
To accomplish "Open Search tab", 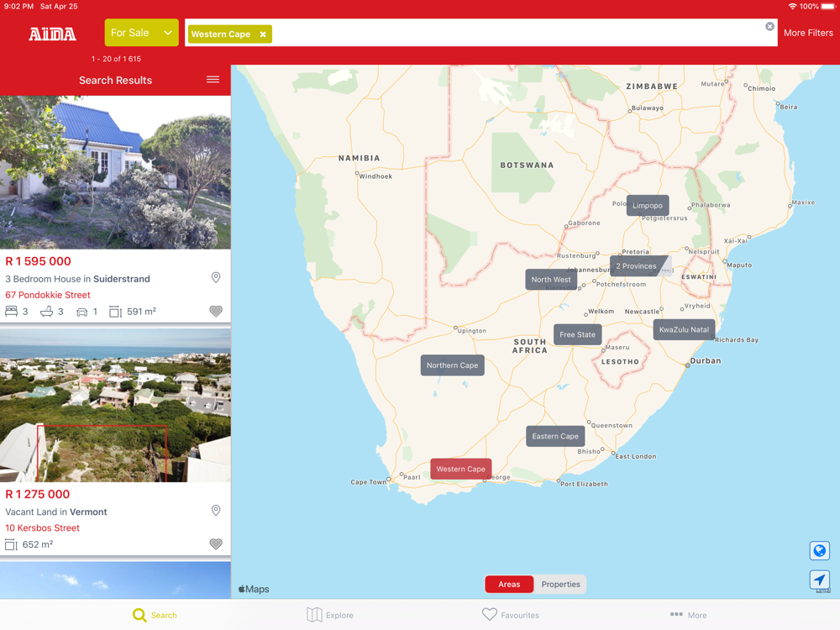I will click(155, 615).
